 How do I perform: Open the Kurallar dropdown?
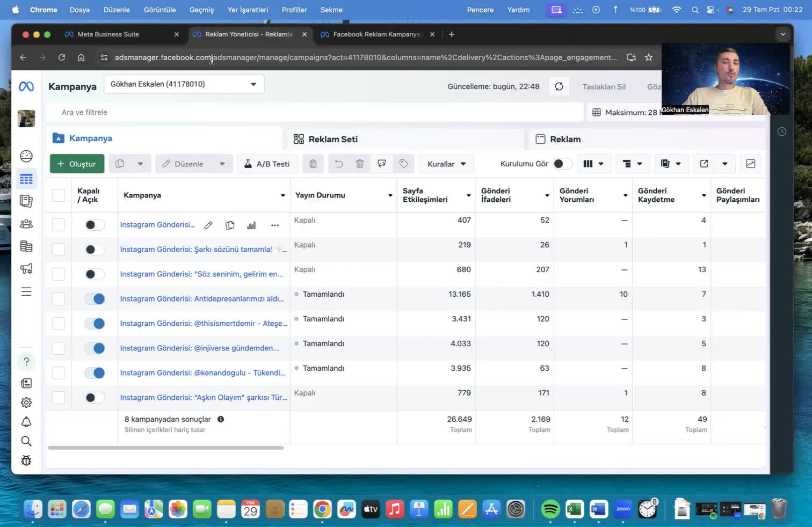(x=446, y=164)
